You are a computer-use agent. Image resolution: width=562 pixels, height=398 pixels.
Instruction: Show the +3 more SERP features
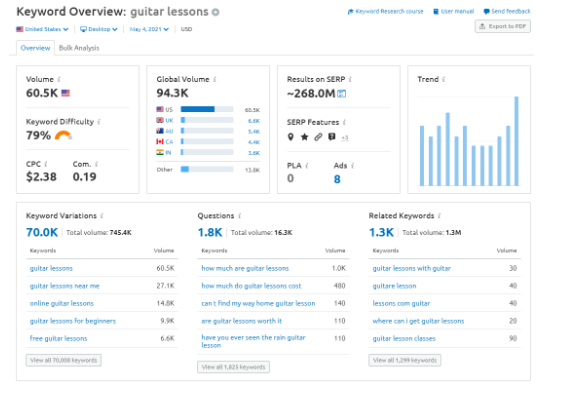pyautogui.click(x=345, y=138)
